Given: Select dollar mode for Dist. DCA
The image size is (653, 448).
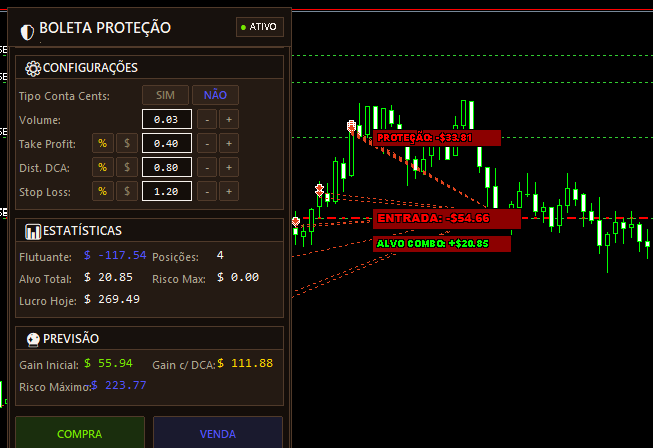Looking at the screenshot, I should click(x=127, y=167).
